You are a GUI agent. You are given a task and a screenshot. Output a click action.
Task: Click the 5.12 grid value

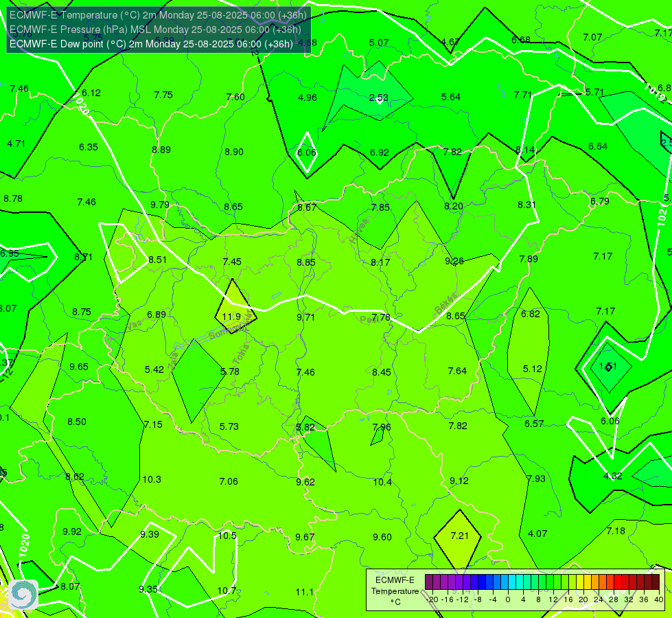click(532, 369)
